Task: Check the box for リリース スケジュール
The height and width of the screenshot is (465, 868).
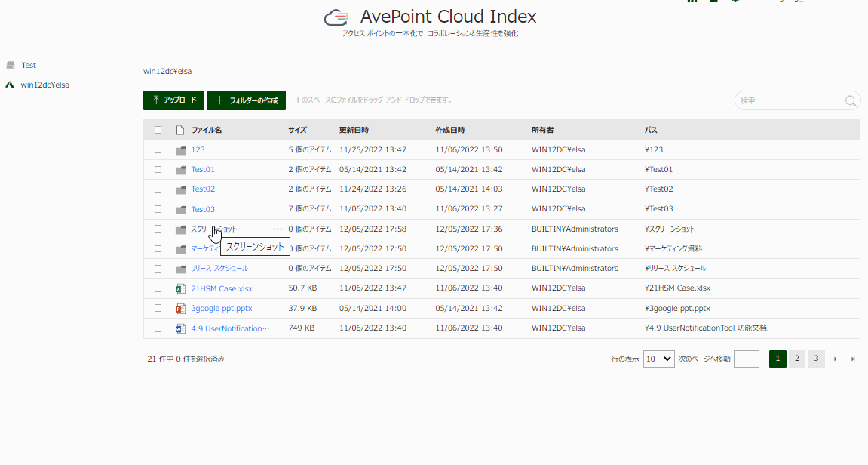Action: pos(158,269)
